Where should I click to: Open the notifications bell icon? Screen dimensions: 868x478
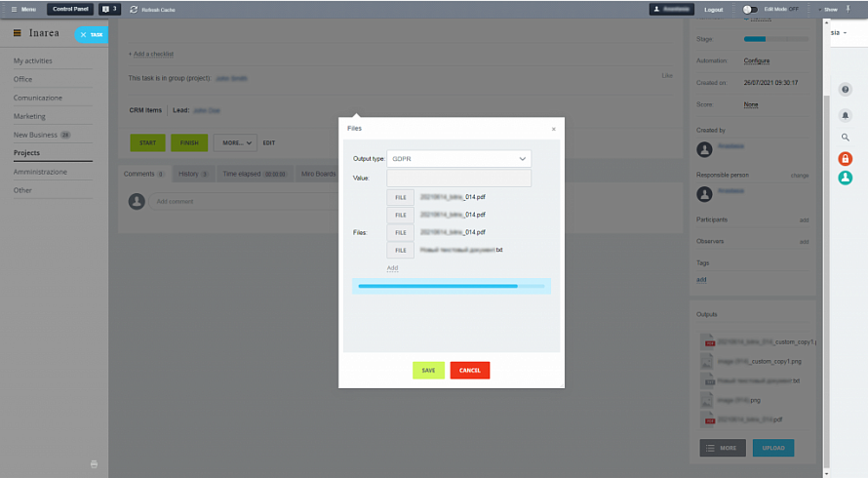click(846, 114)
